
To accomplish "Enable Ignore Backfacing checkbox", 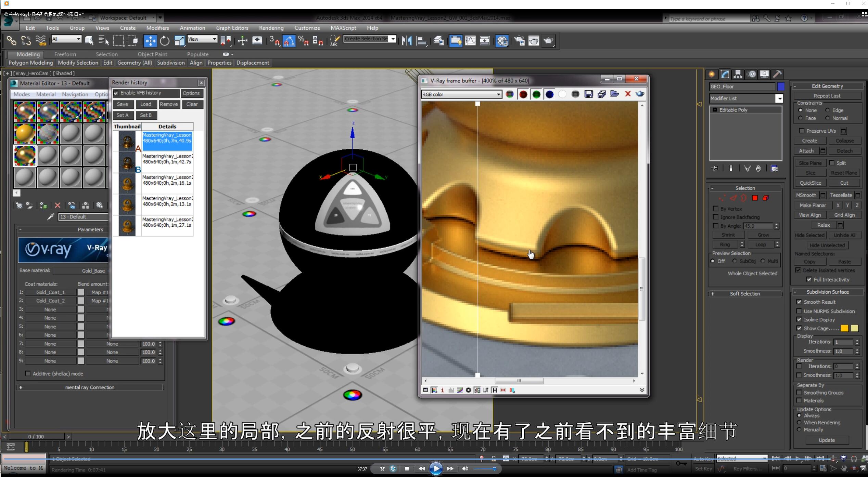I will tap(715, 217).
